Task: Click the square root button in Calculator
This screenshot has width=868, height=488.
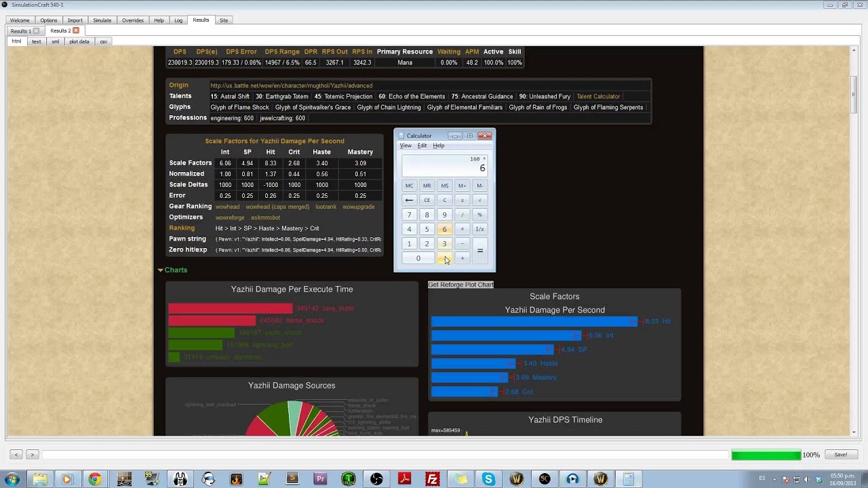Action: pyautogui.click(x=479, y=200)
